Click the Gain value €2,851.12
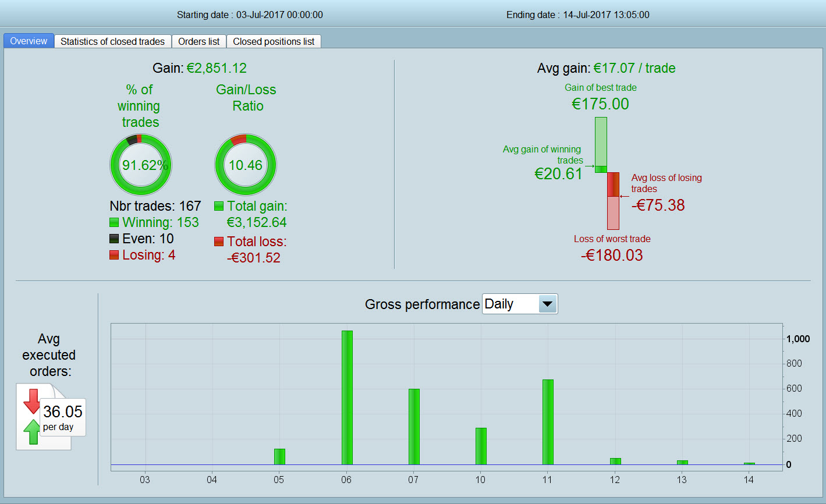826x504 pixels. 217,68
